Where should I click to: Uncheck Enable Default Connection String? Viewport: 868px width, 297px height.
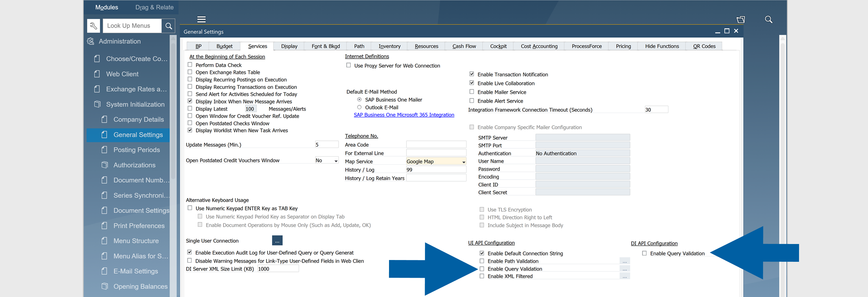[482, 253]
